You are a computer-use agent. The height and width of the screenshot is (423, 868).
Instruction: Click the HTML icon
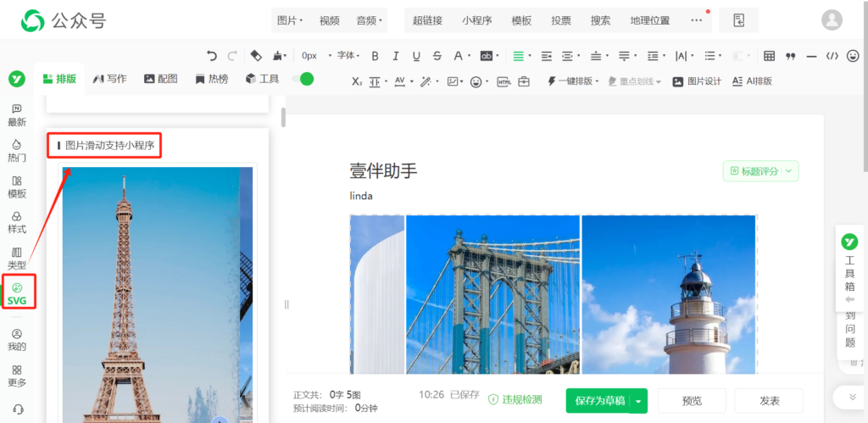504,81
